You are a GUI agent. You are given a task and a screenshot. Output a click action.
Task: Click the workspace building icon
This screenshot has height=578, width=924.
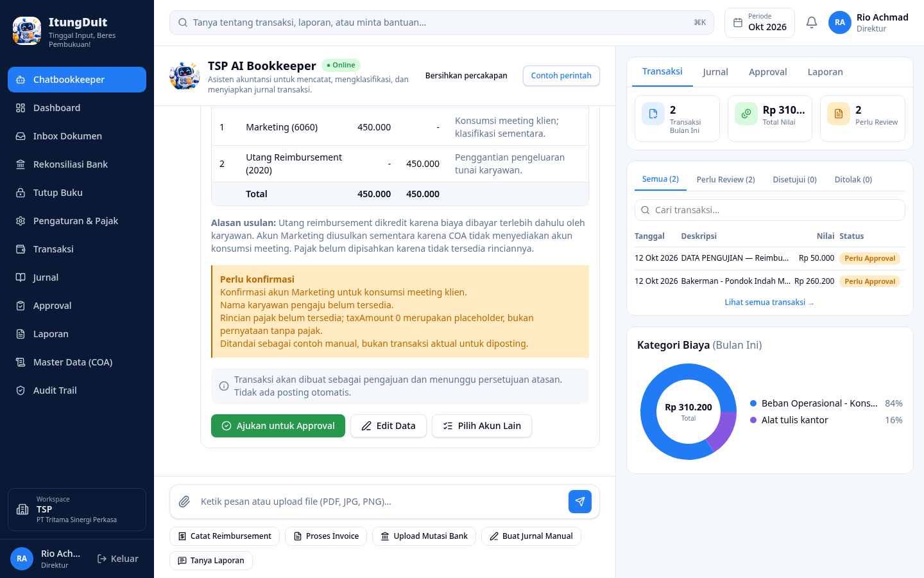coord(22,509)
